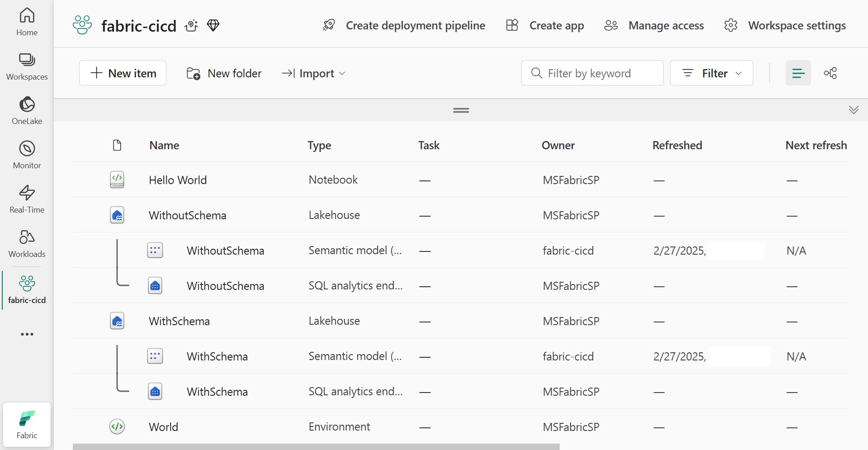Click New folder button
868x450 pixels.
224,73
